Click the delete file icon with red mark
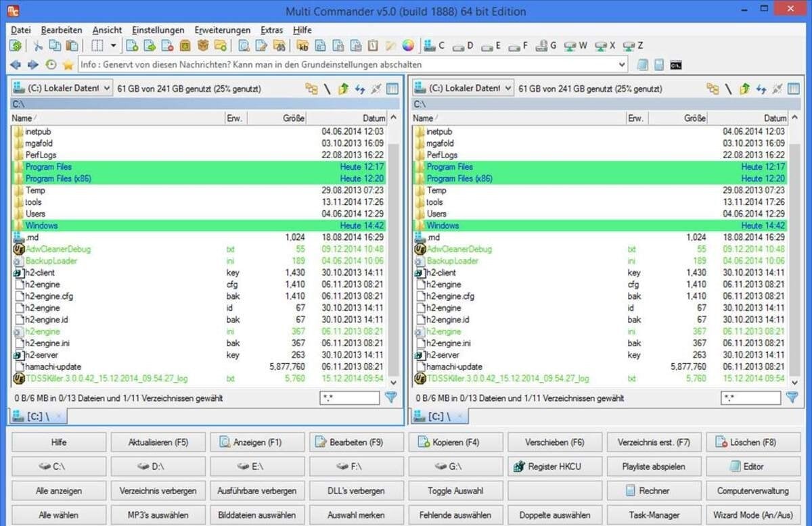Viewport: 812px width, 526px height. click(167, 46)
